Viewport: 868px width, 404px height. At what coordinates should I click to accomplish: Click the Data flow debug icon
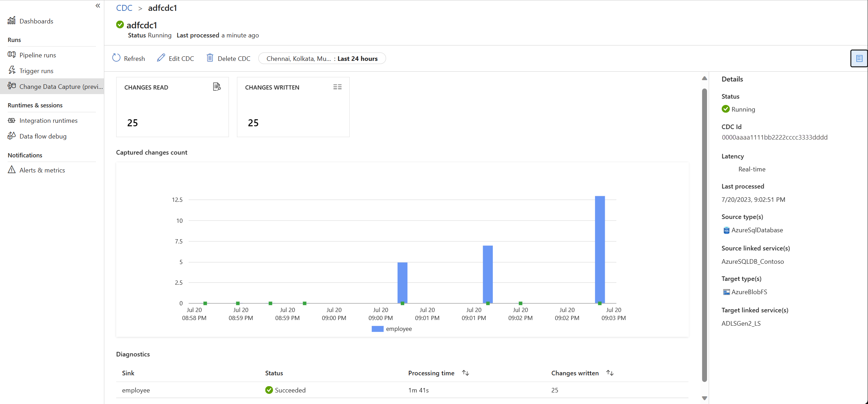pos(12,136)
